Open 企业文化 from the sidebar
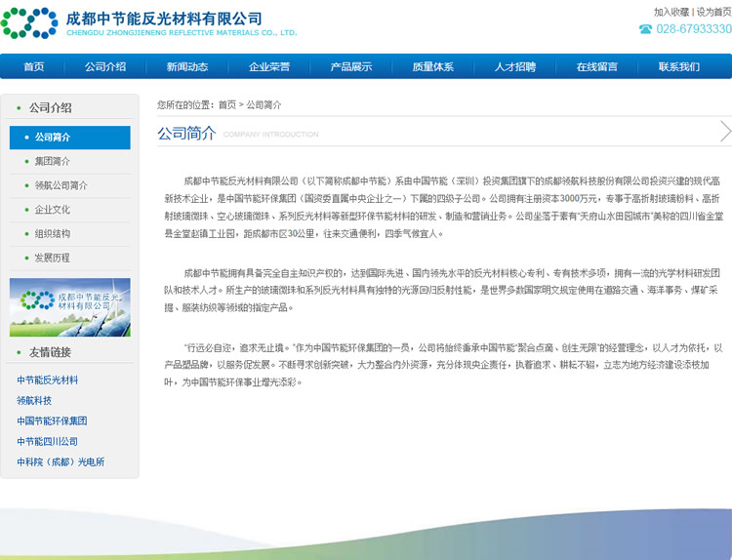Screen dimensions: 732x560 point(52,210)
